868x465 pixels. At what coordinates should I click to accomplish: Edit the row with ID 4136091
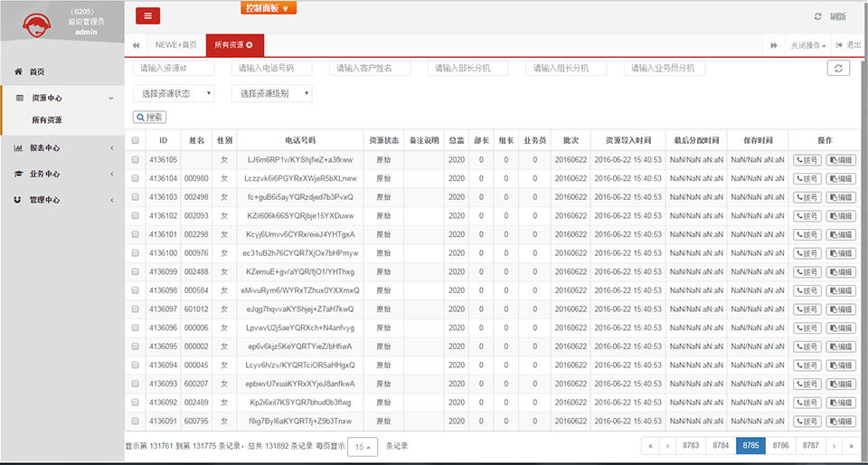841,422
